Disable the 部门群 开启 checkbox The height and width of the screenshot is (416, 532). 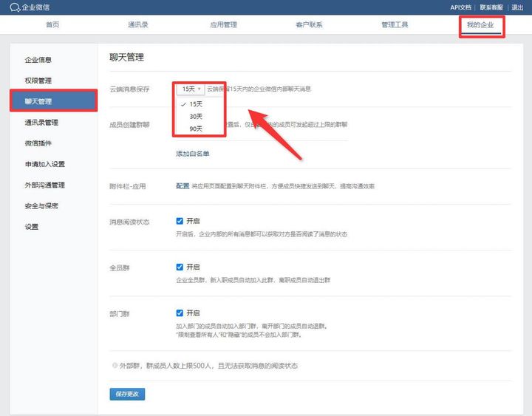pos(180,313)
